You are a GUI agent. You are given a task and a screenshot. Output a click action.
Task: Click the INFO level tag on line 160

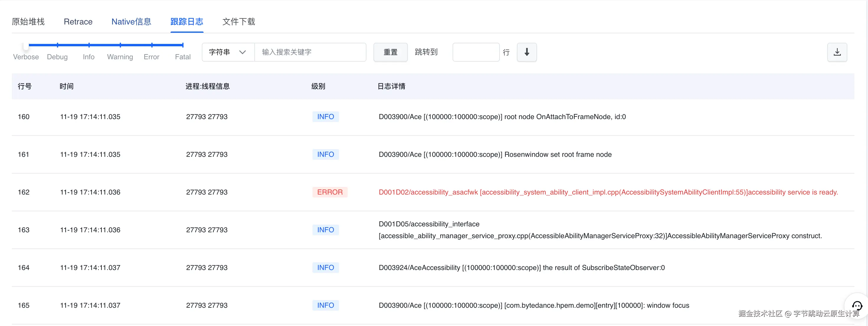(x=325, y=116)
